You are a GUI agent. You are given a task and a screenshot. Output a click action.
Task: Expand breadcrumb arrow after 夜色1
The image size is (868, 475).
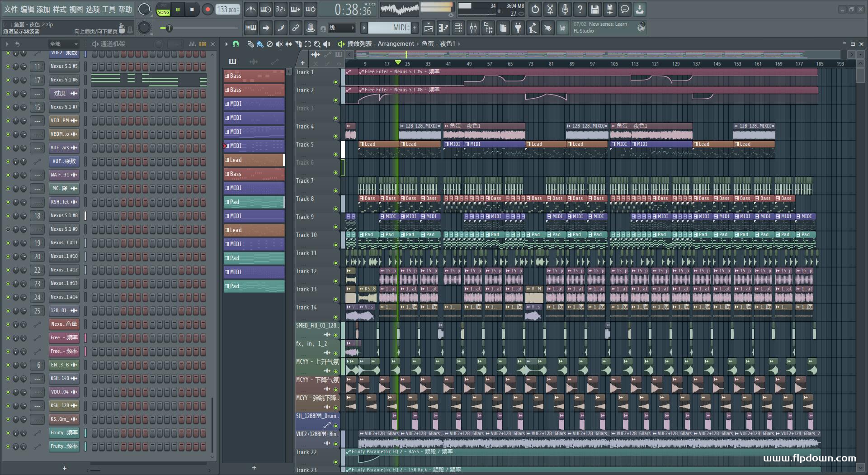coord(459,44)
